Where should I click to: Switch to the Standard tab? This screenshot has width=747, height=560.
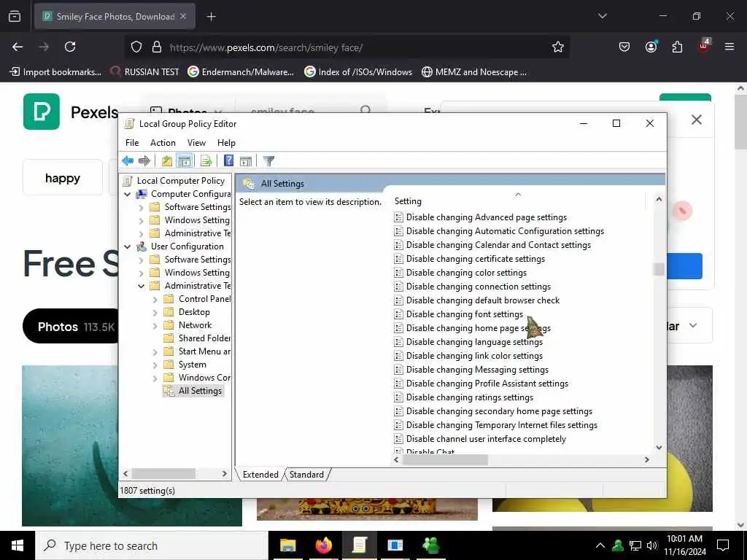(x=306, y=474)
